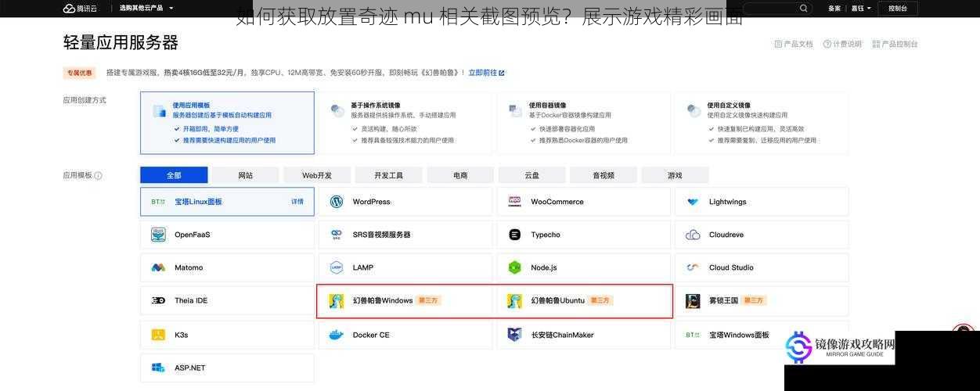Click the Typecho template name
Screen dimensions: 980x391
(x=546, y=235)
